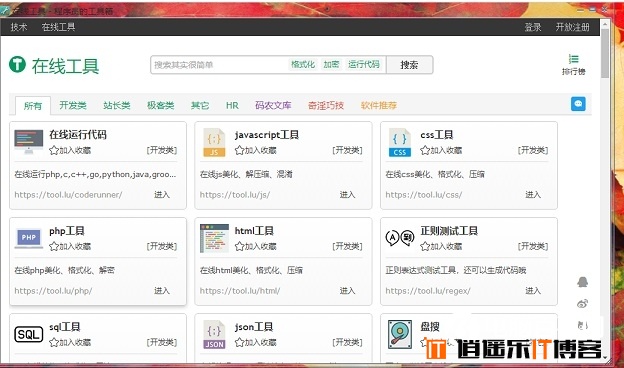Star sql工具 with 加入收藏
The image size is (624, 368).
point(70,343)
